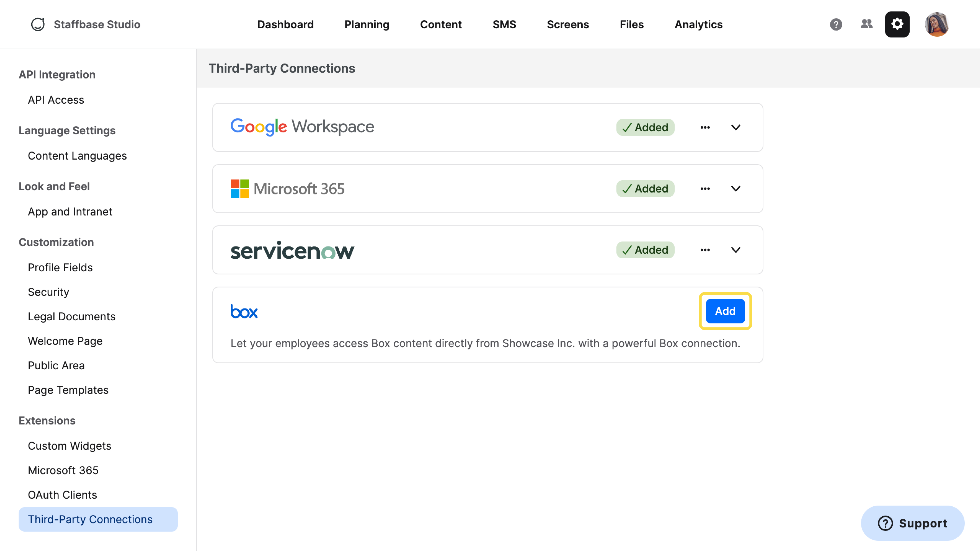Click the ServiceNow logo
Screen dimensions: 980x551
[292, 250]
